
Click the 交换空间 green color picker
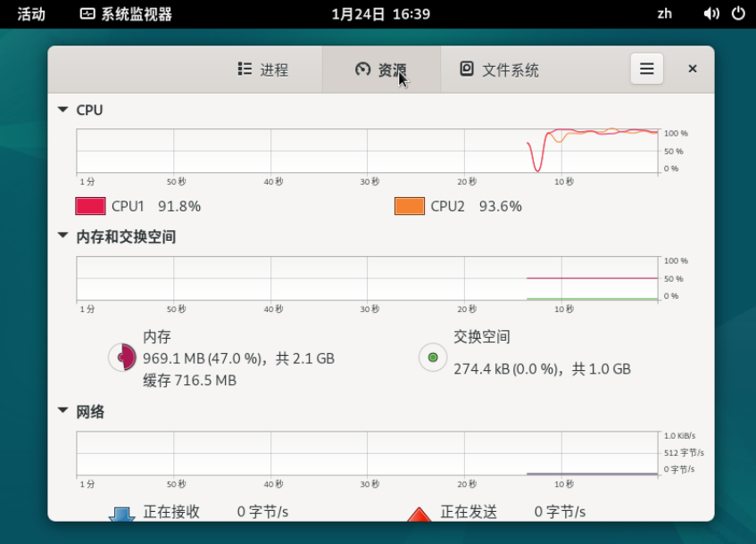pyautogui.click(x=433, y=358)
